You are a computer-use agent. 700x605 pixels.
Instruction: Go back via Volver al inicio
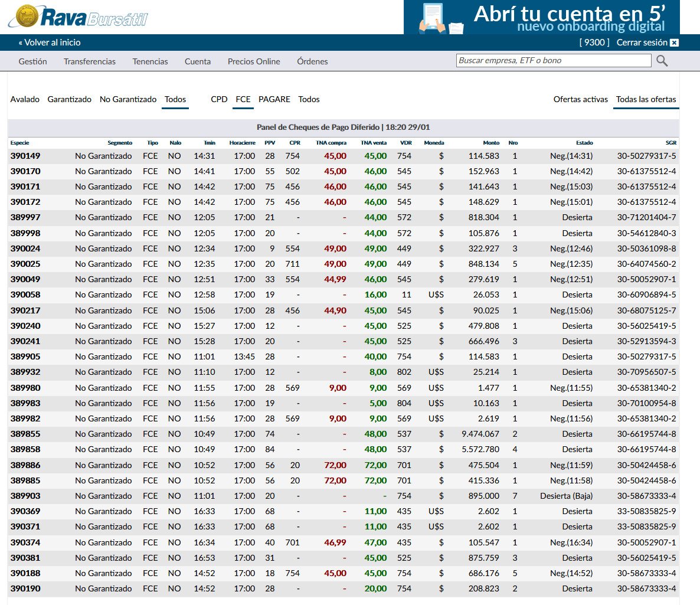click(50, 42)
